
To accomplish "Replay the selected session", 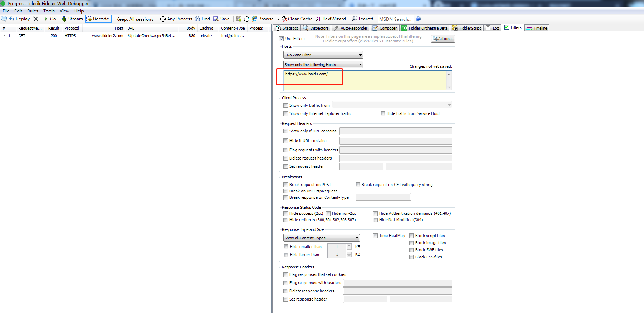I will pyautogui.click(x=20, y=19).
